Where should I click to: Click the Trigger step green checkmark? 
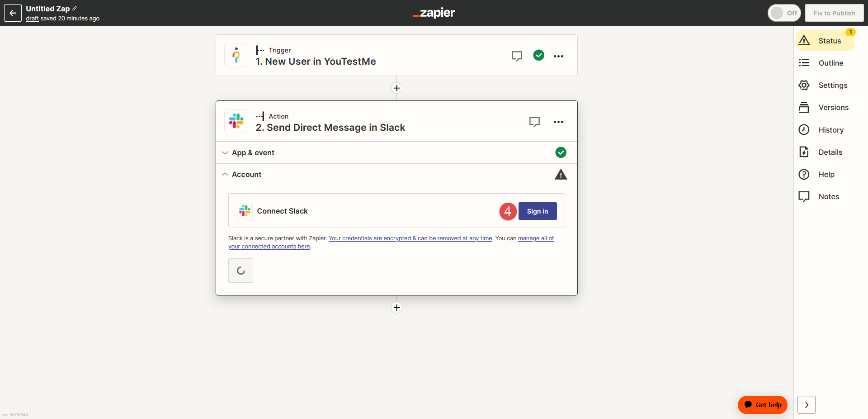(538, 55)
